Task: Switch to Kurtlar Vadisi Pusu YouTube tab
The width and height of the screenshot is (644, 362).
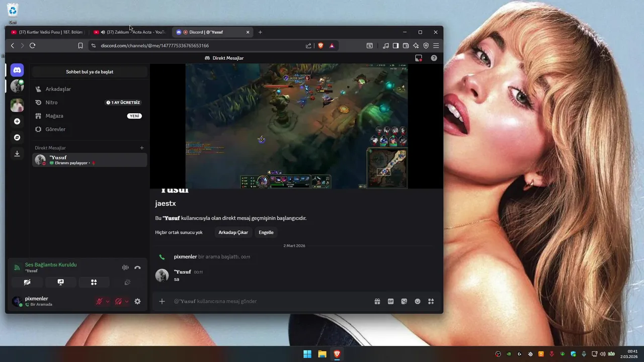Action: tap(47, 32)
